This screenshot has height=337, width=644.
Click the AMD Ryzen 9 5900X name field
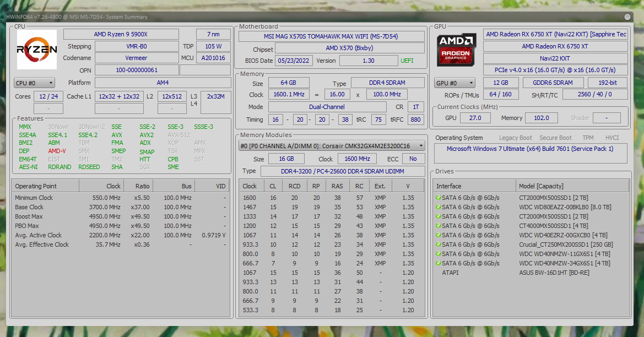[x=121, y=34]
